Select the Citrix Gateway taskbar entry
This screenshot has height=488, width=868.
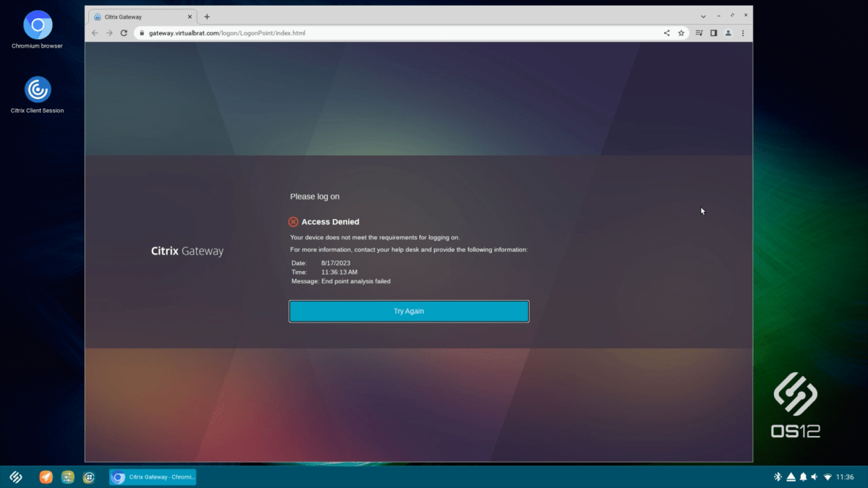pyautogui.click(x=152, y=476)
